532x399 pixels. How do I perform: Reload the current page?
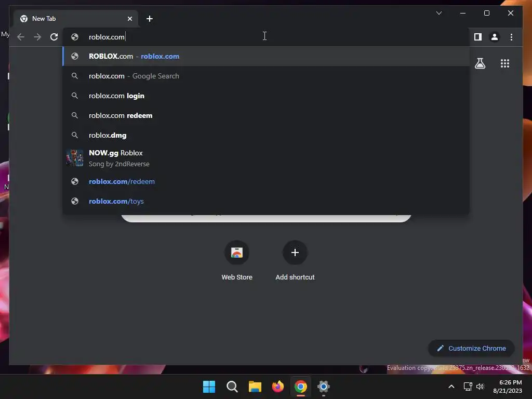coord(54,37)
